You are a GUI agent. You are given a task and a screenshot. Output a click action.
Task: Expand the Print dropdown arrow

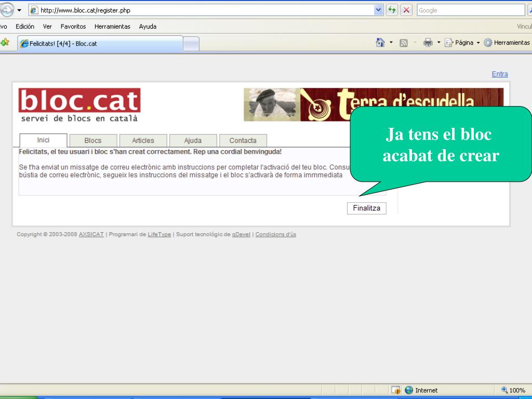tap(438, 43)
